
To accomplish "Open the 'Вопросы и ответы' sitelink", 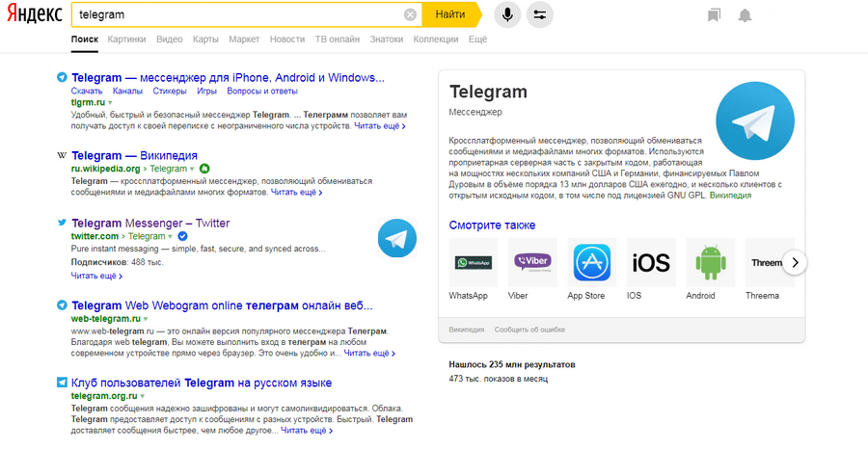I will click(x=262, y=91).
